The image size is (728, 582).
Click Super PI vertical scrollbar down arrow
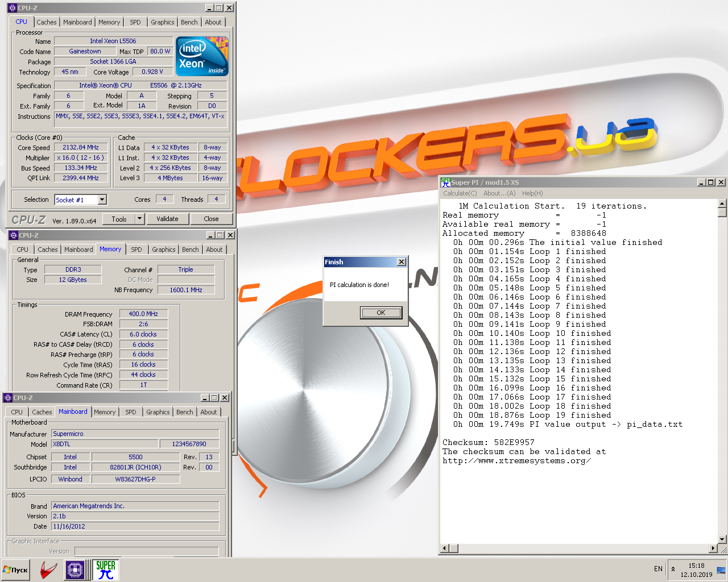(722, 539)
